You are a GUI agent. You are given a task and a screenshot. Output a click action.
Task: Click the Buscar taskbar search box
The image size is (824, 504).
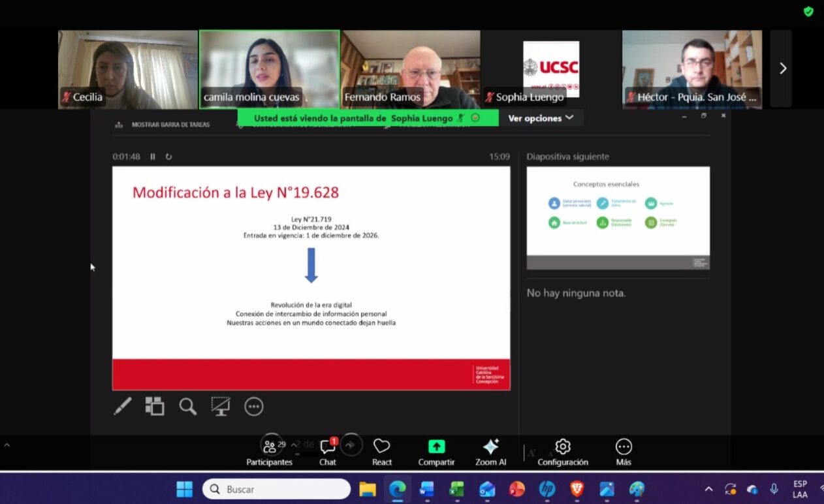pos(277,489)
